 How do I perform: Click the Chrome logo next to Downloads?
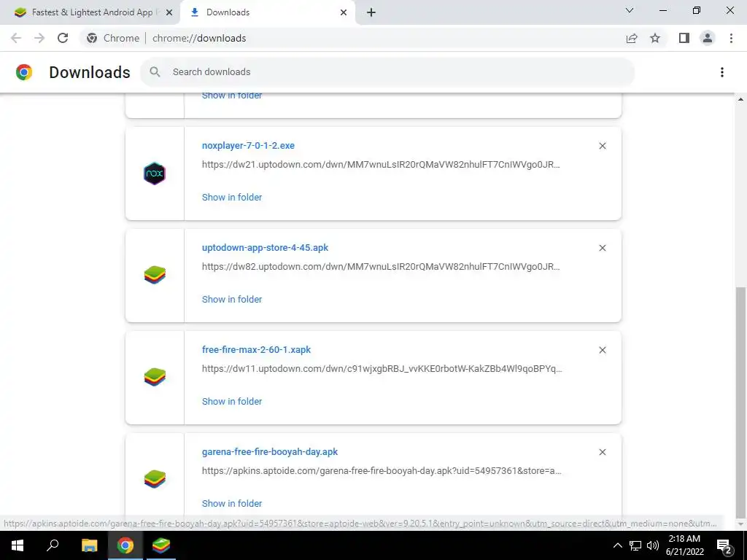(24, 72)
